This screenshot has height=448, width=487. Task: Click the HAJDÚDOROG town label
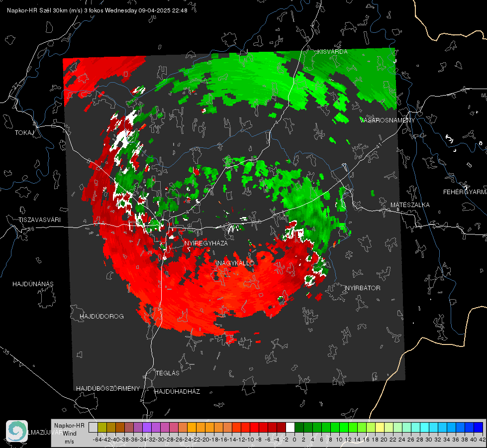[x=101, y=316]
